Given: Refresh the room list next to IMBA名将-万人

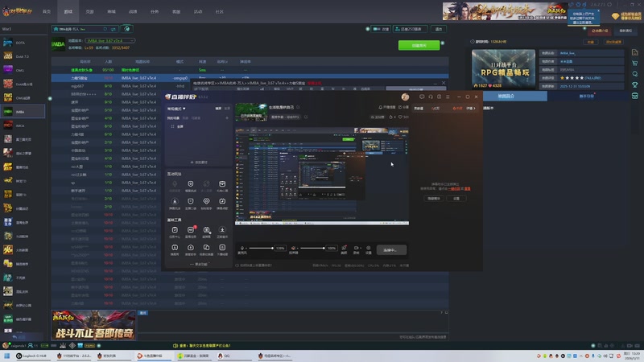Looking at the screenshot, I should [105, 29].
